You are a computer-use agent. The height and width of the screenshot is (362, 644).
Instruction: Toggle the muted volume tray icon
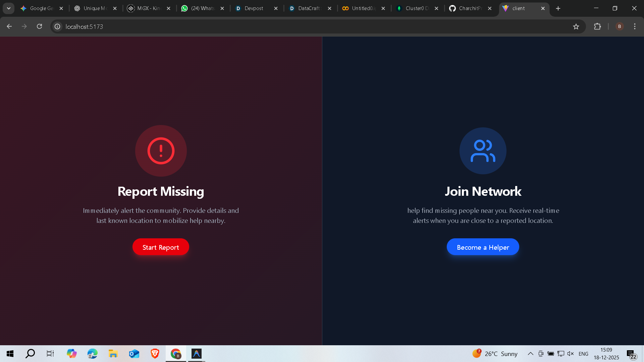pos(571,354)
